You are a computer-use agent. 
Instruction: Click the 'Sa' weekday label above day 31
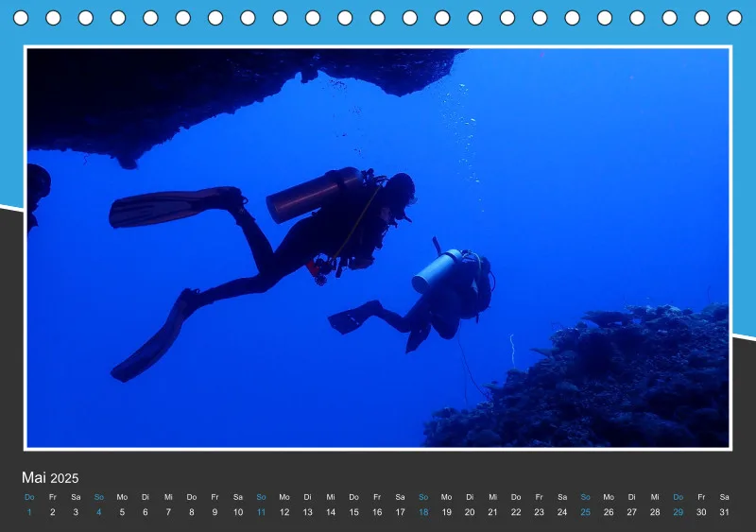tap(724, 497)
